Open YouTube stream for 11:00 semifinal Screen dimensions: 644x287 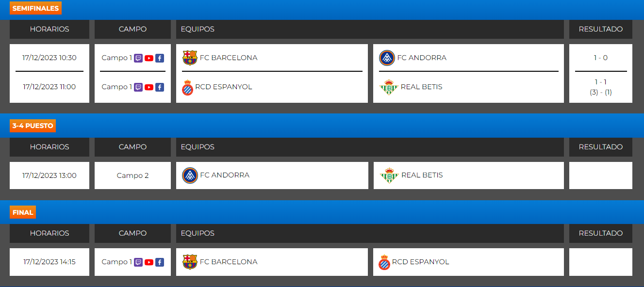point(149,87)
